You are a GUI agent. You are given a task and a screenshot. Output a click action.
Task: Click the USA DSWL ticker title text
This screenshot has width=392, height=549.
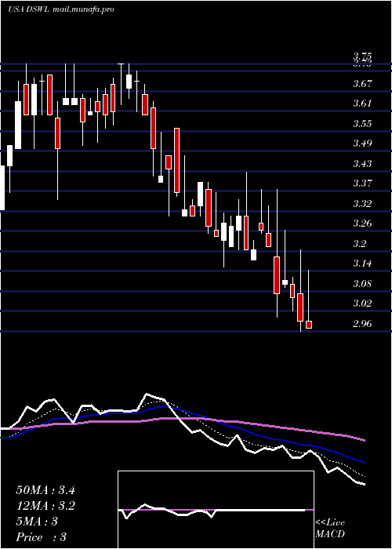29,9
